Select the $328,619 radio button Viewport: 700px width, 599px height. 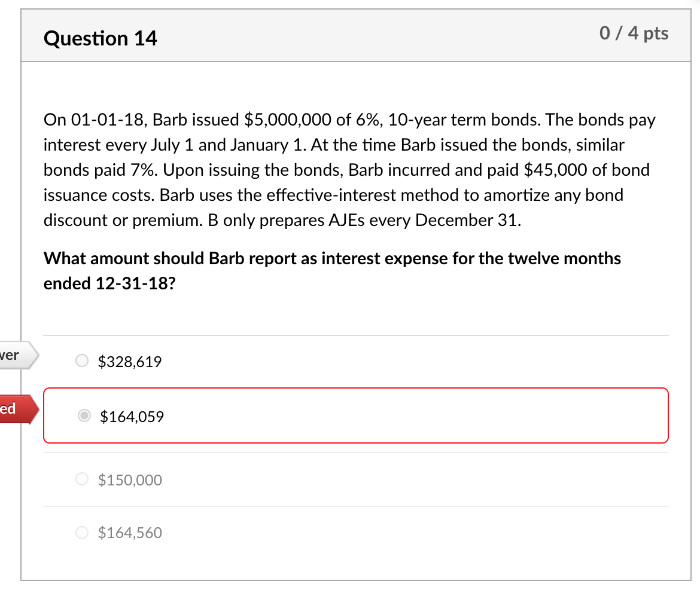point(81,360)
